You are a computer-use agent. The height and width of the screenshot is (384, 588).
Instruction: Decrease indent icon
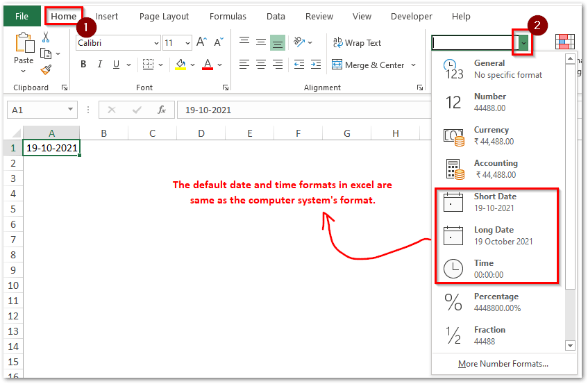click(299, 65)
